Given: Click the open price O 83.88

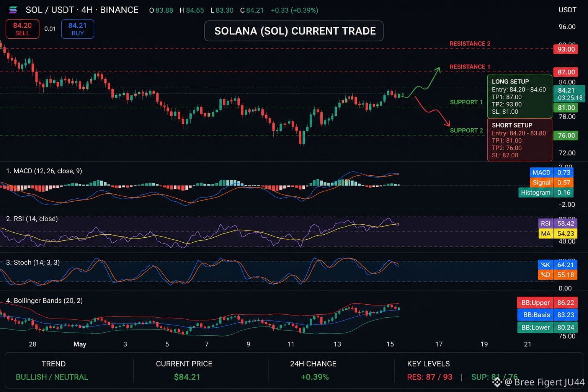Looking at the screenshot, I should (x=161, y=10).
